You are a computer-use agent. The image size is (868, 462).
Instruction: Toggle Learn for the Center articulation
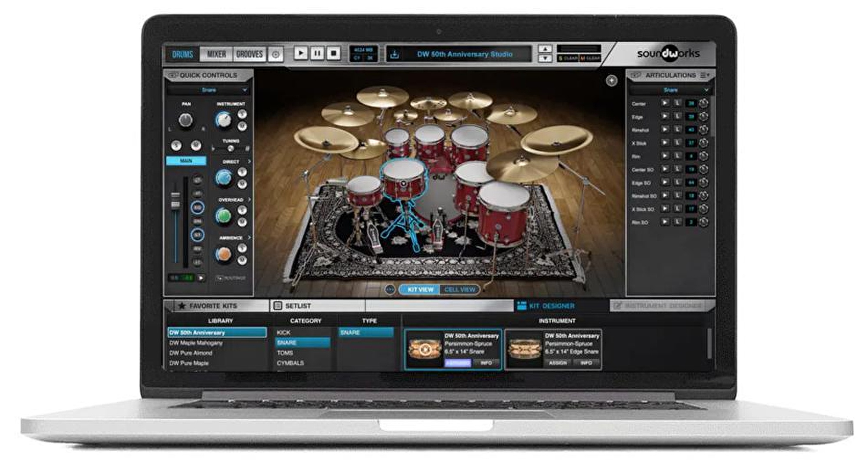(677, 103)
